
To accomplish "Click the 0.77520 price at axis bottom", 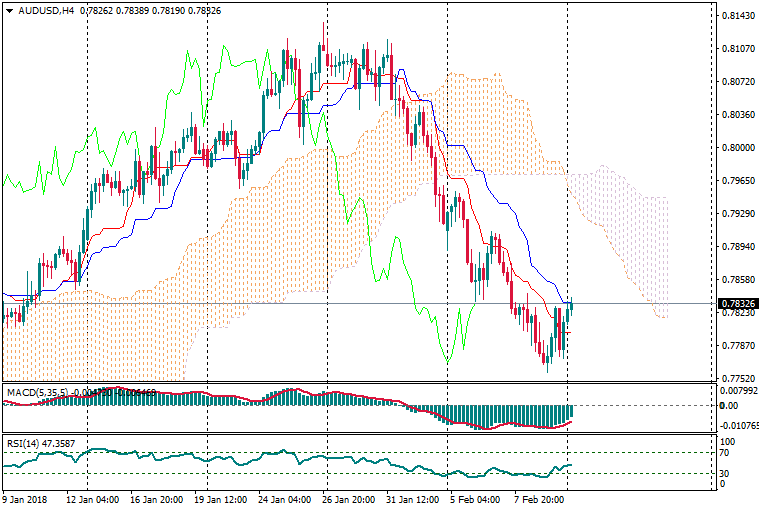I will 736,379.
